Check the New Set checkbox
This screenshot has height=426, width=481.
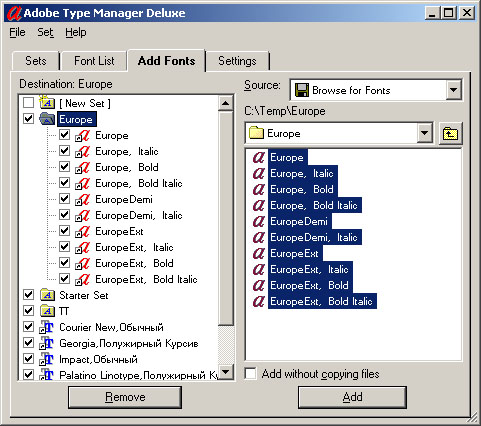pos(29,102)
